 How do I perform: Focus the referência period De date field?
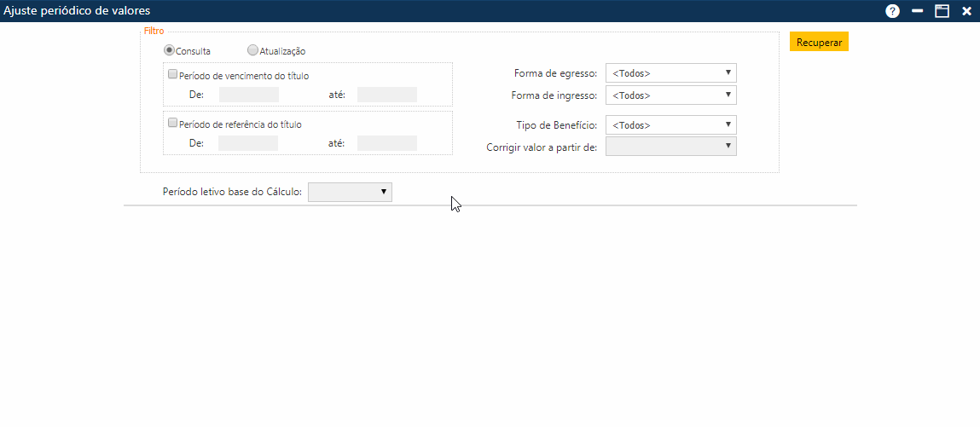pyautogui.click(x=248, y=143)
